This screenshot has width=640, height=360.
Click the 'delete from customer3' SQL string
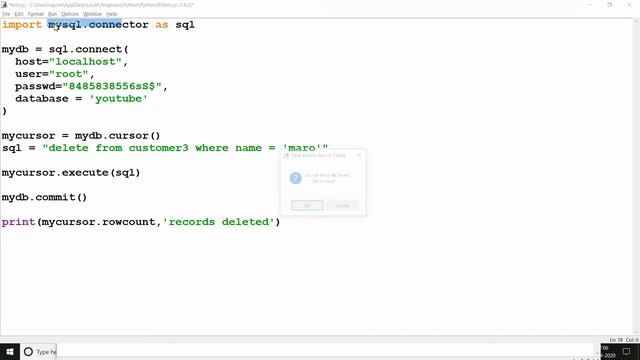(x=185, y=148)
